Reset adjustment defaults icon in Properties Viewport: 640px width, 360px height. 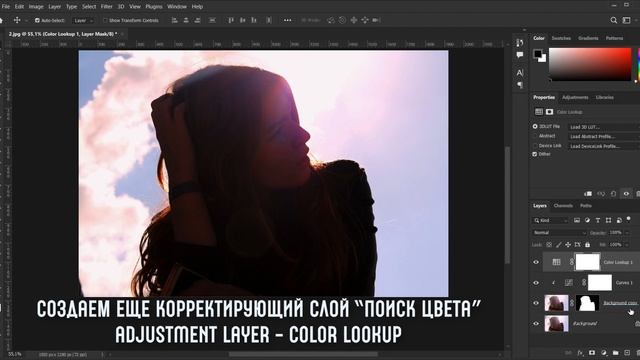click(x=613, y=194)
